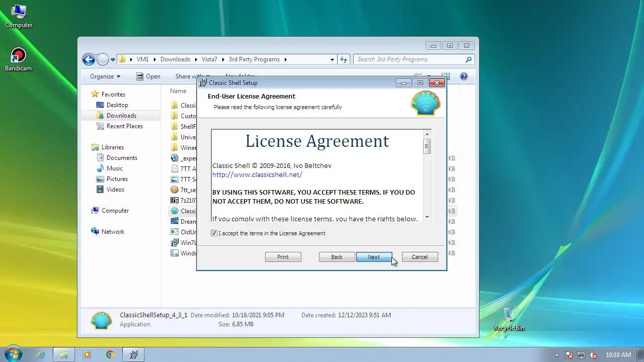Cancel the Classic Shell Setup
644x362 pixels.
(420, 257)
